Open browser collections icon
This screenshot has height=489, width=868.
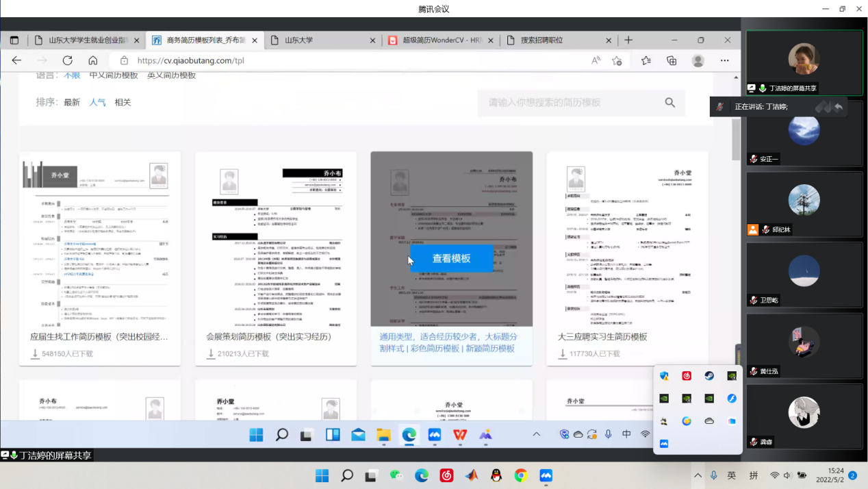[672, 60]
